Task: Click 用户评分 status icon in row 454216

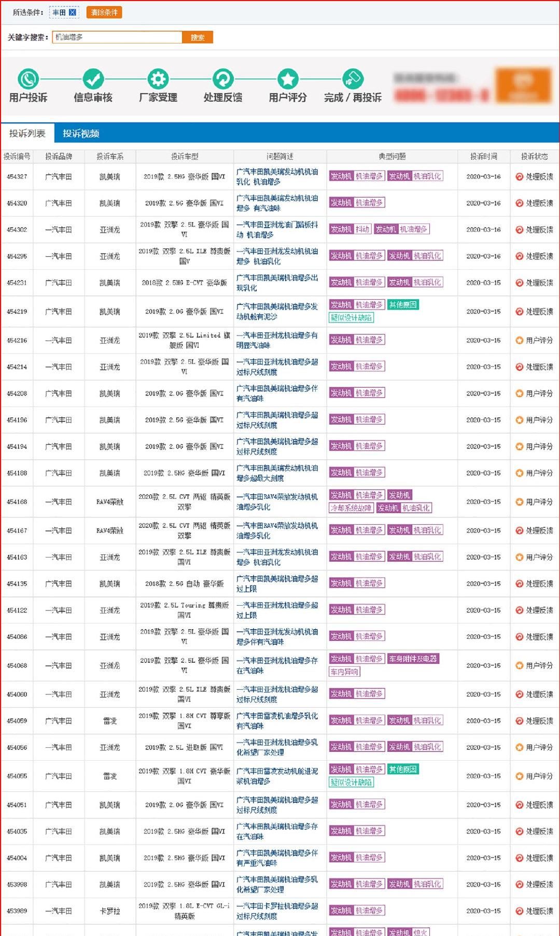Action: [519, 340]
